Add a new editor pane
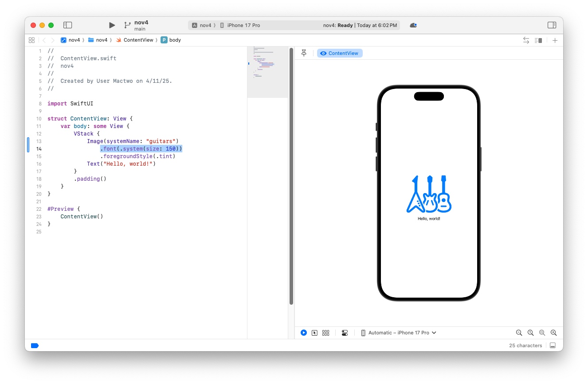This screenshot has height=384, width=588. [x=555, y=40]
